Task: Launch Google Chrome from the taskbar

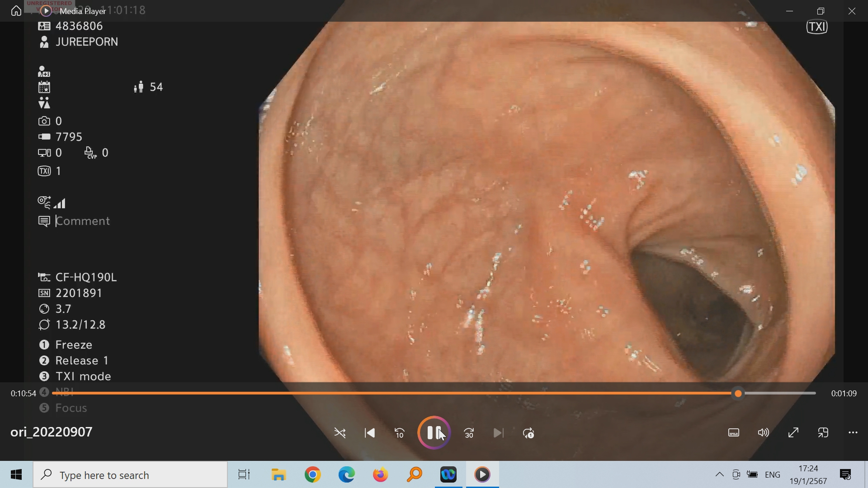Action: (313, 475)
